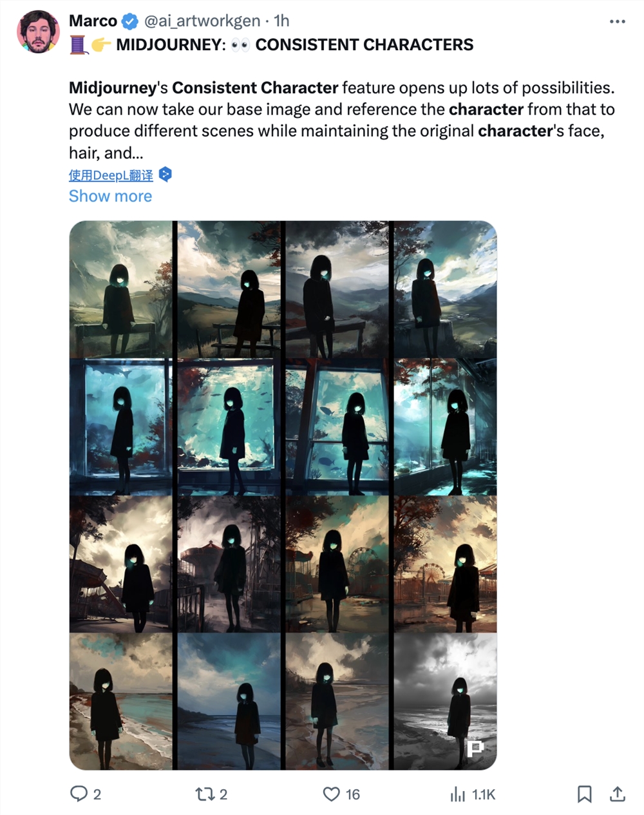
Task: Expand text with Show more
Action: point(110,196)
